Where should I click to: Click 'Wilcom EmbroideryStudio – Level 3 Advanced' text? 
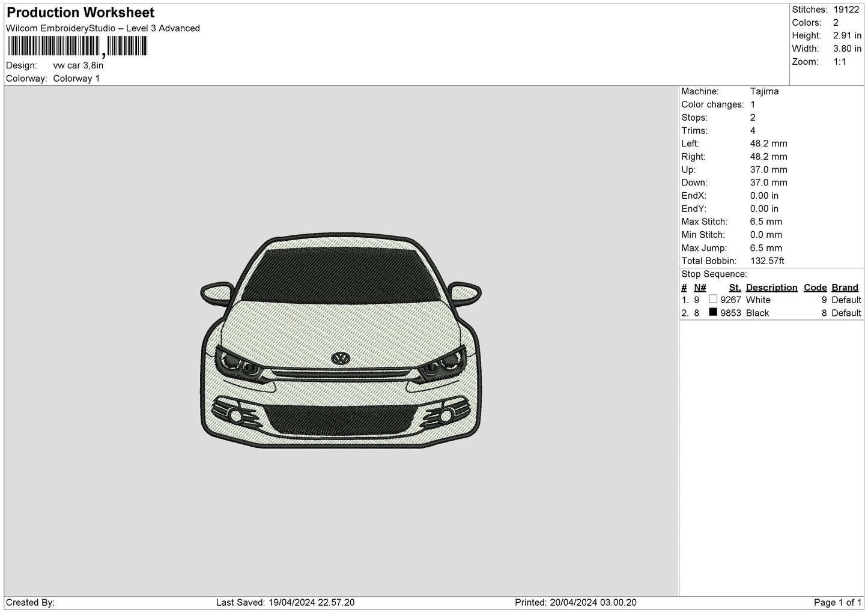coord(103,28)
